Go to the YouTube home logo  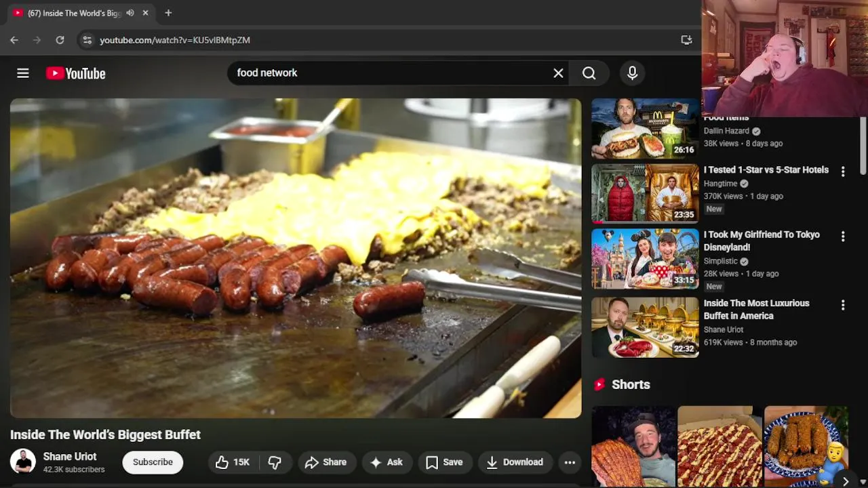(76, 73)
